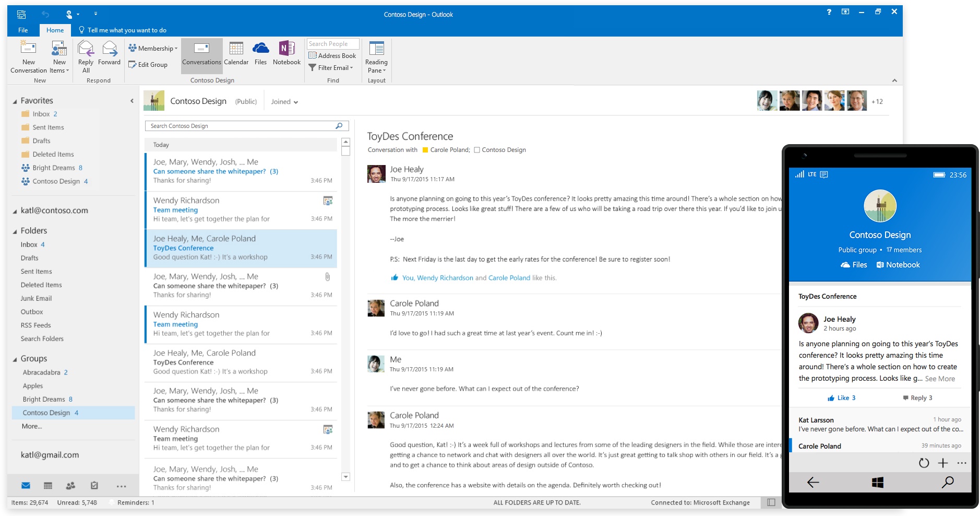Collapse the Folders tree section
This screenshot has height=516, width=980.
(x=15, y=231)
